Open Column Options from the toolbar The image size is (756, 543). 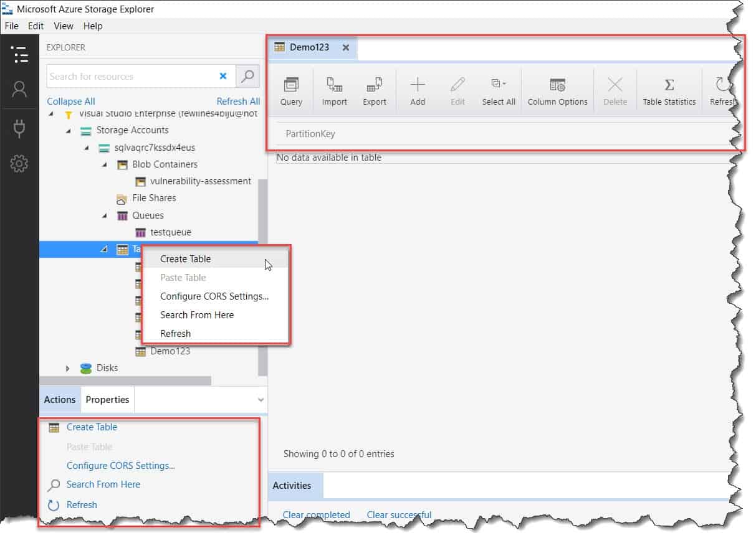point(557,90)
